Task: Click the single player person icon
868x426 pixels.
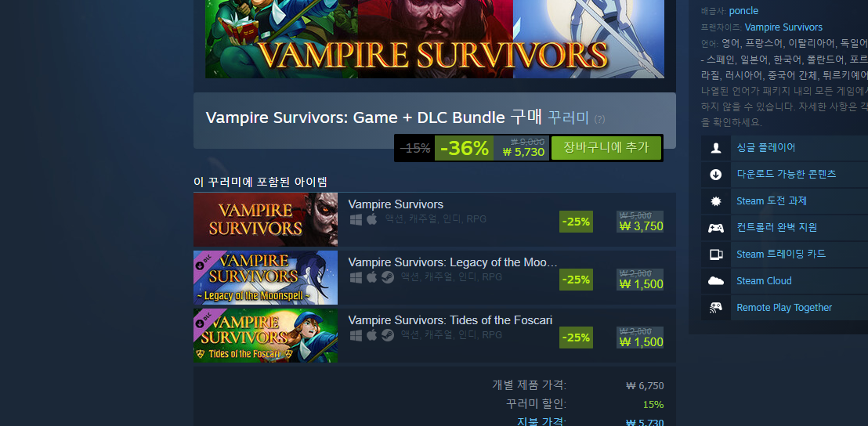Action: [x=716, y=148]
